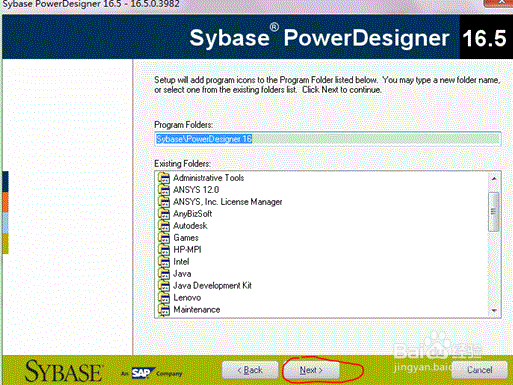Select the 'Java' entry text
This screenshot has height=385, width=513.
(x=182, y=274)
